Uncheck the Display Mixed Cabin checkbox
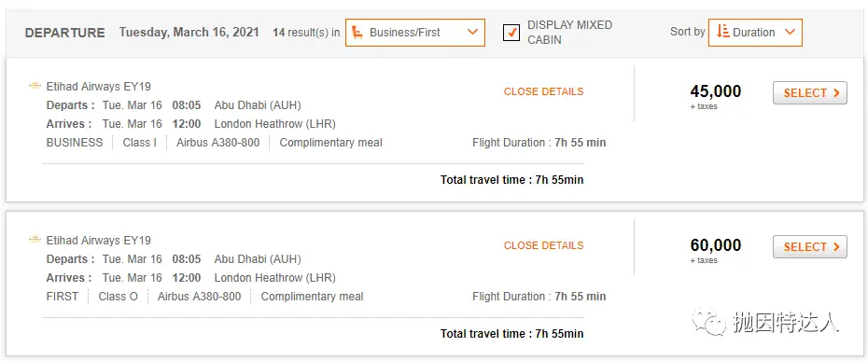 pos(511,33)
